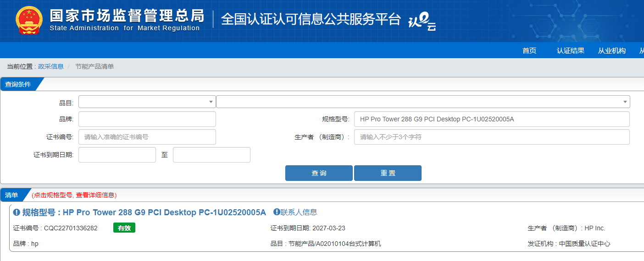Image resolution: width=644 pixels, height=261 pixels.
Task: Click the 联系人信息 link
Action: click(x=299, y=212)
